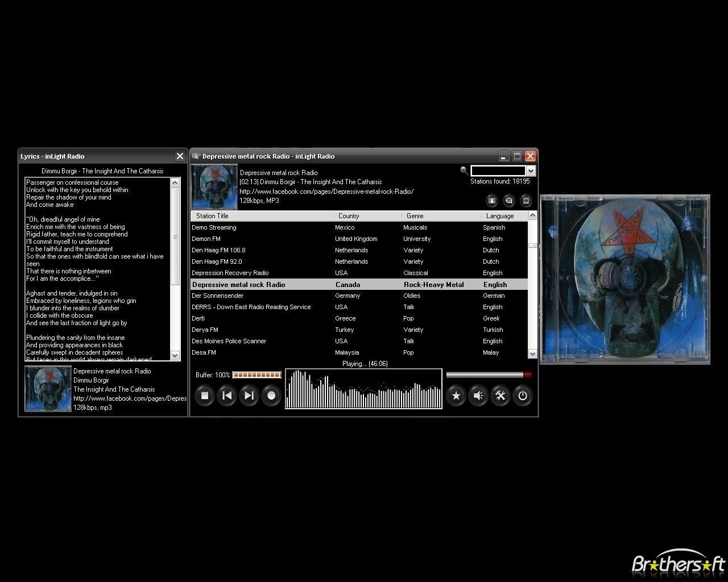
Task: Click lyrics scrollbar up arrow
Action: pos(175,182)
